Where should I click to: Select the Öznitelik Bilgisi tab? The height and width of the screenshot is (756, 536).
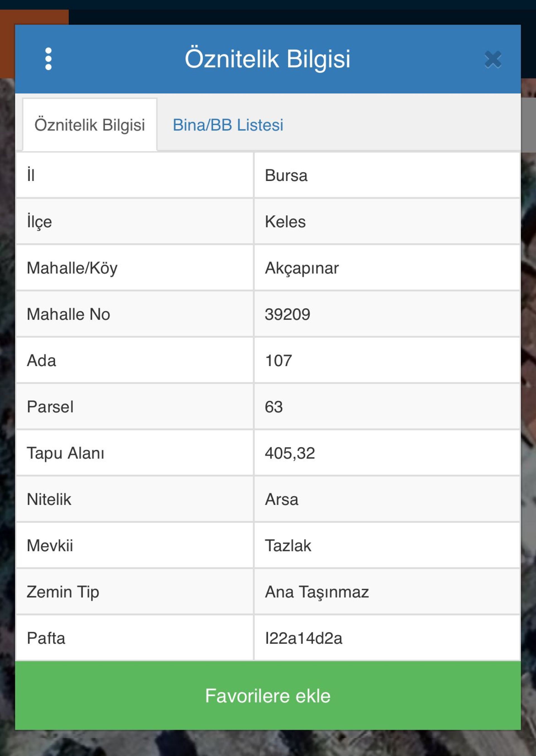[89, 125]
